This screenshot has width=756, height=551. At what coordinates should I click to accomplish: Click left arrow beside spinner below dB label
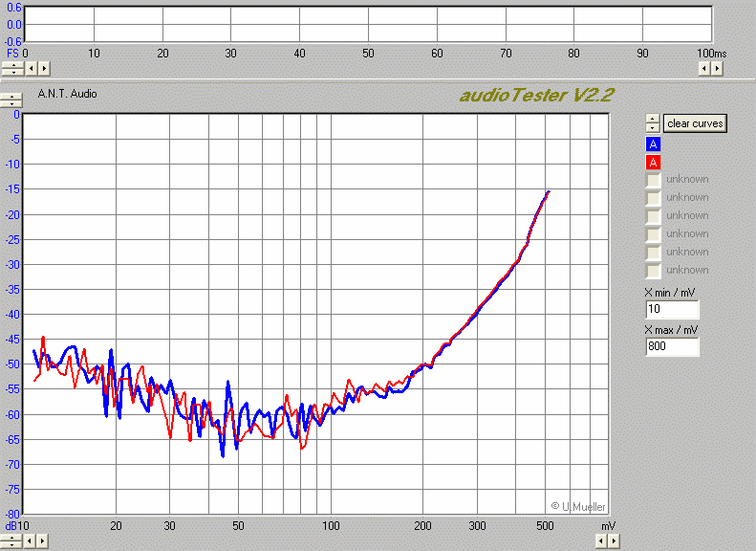click(30, 540)
